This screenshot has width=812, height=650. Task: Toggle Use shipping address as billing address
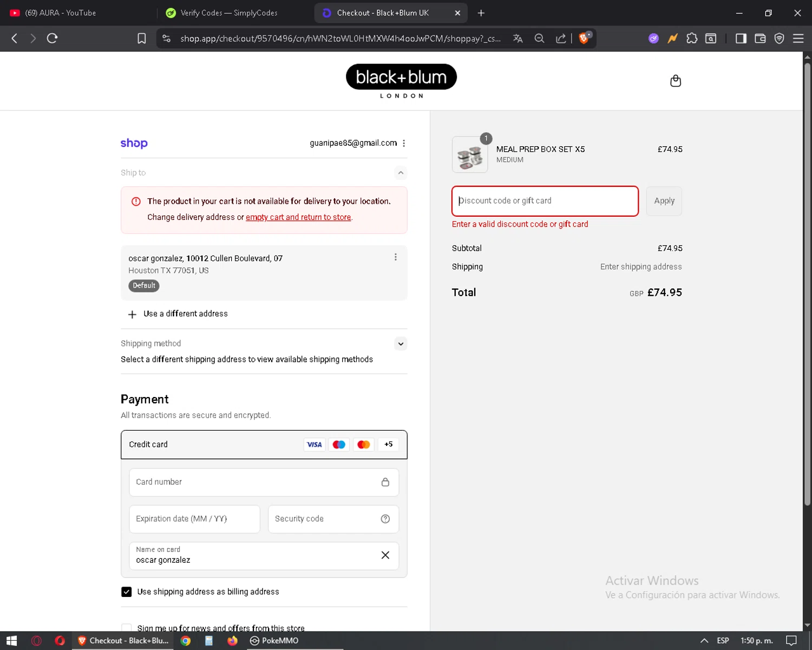127,592
